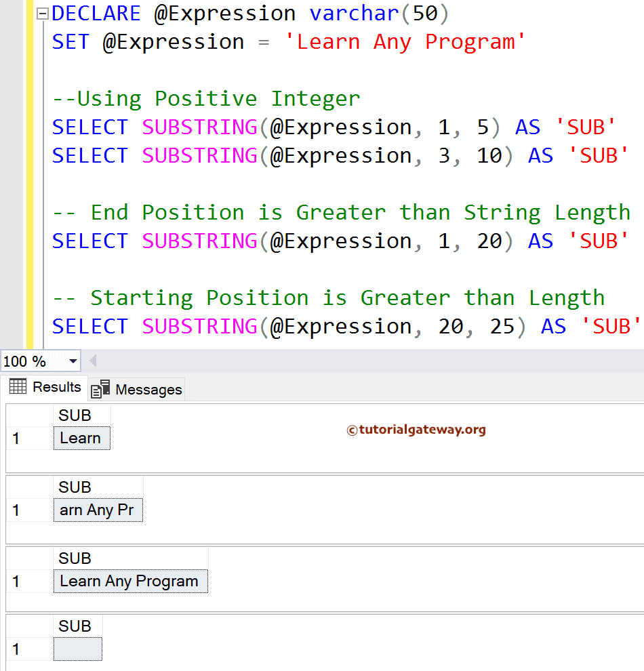Select the empty SUB result cell
The image size is (644, 671).
[77, 649]
